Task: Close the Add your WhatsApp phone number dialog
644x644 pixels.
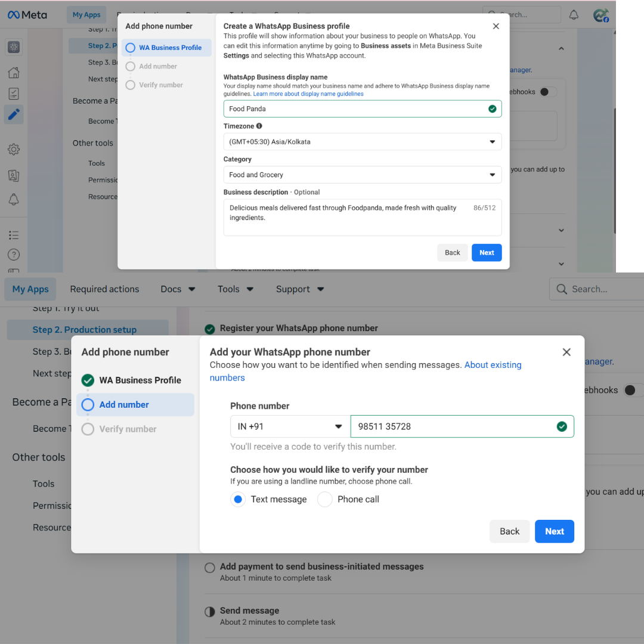Action: point(566,352)
